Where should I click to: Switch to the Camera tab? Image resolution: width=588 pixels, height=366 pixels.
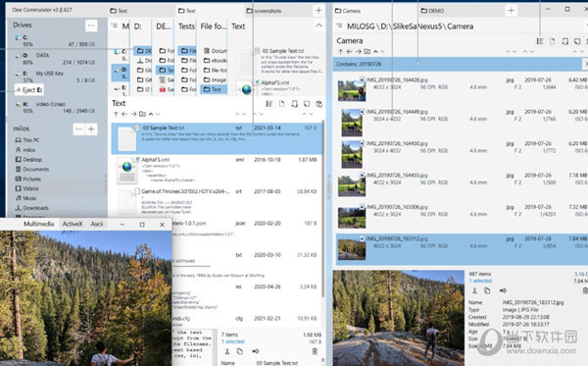tap(375, 11)
